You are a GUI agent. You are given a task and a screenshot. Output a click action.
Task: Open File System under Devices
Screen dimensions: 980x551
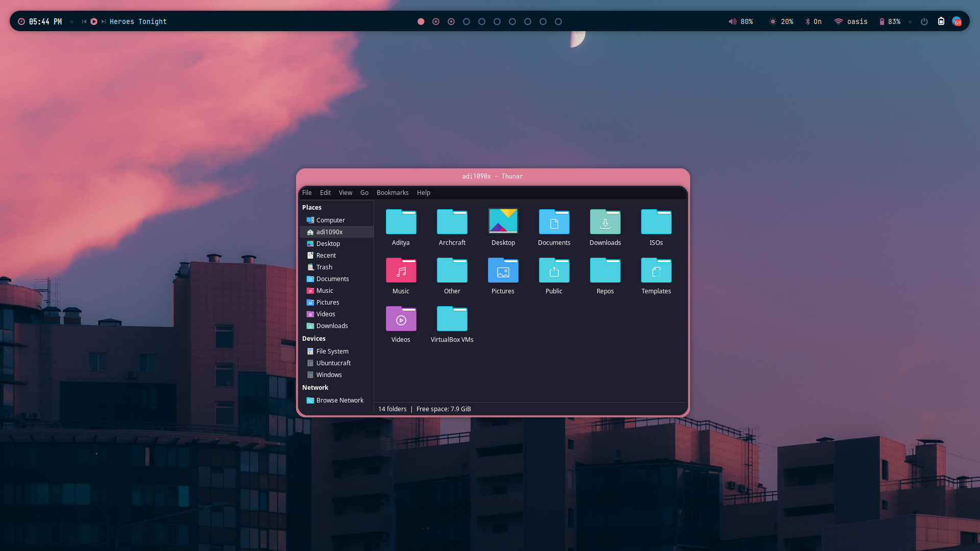point(332,351)
